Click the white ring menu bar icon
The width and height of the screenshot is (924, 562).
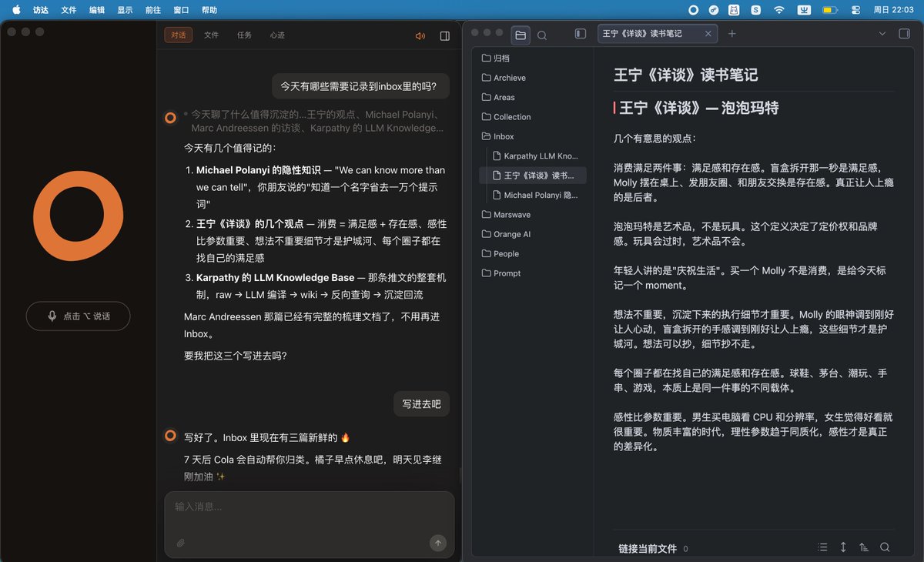coord(693,10)
